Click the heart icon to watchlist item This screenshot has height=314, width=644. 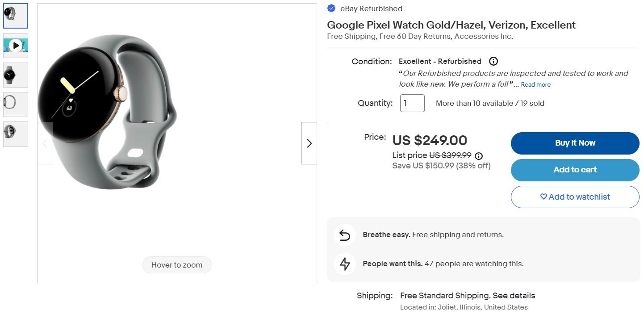click(x=543, y=197)
